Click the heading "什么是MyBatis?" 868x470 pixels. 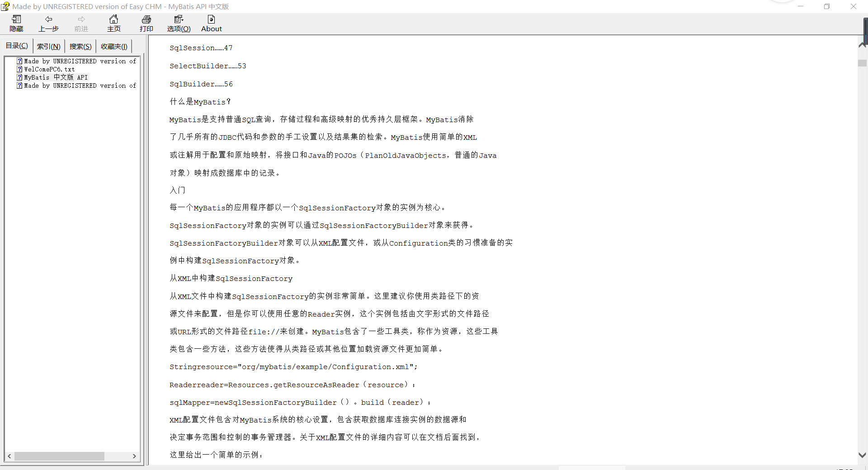pos(200,102)
